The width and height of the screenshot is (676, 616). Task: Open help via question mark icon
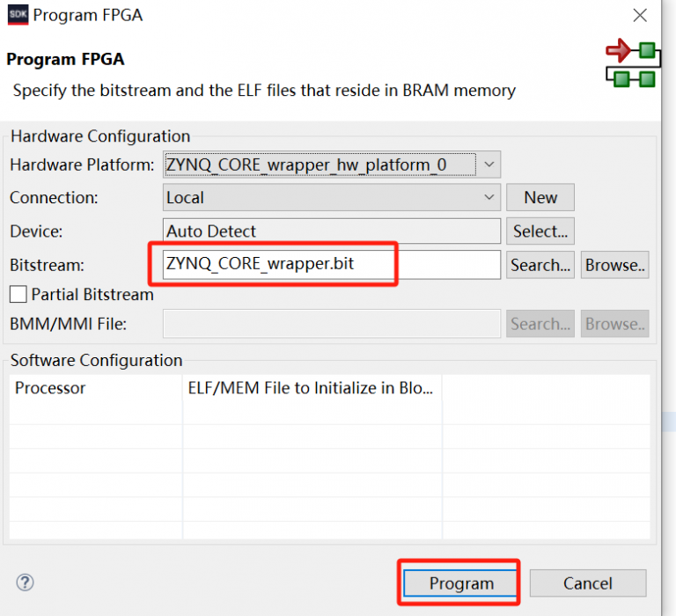coord(25,583)
